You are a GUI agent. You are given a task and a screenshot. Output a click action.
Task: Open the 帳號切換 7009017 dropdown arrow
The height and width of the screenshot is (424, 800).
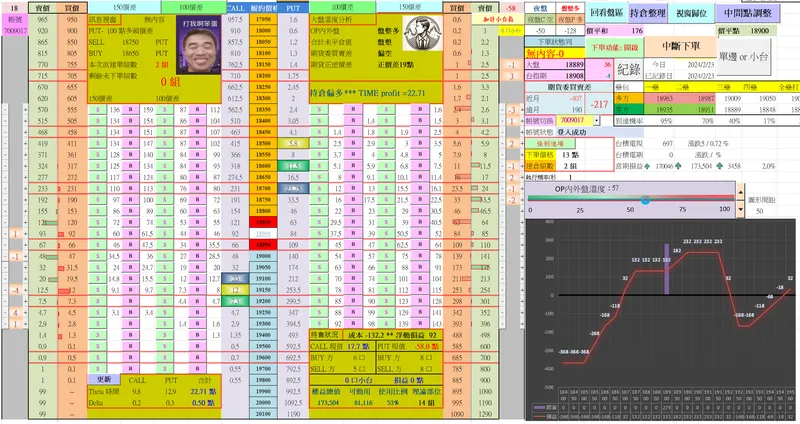pyautogui.click(x=596, y=120)
